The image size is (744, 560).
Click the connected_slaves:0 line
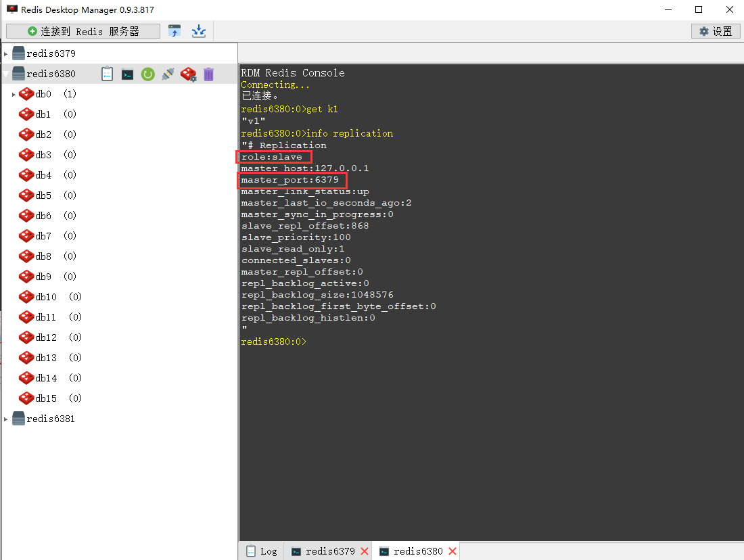(296, 260)
